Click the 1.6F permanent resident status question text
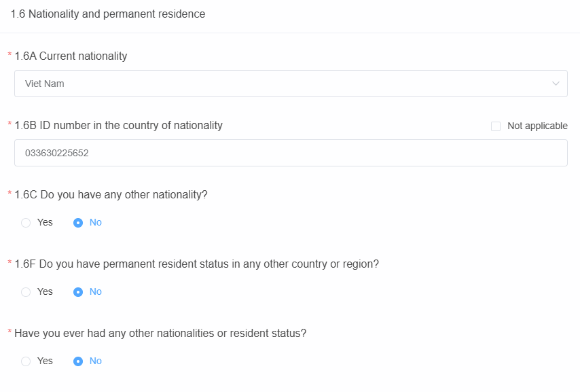Screen dimensions: 580x392 click(x=196, y=264)
